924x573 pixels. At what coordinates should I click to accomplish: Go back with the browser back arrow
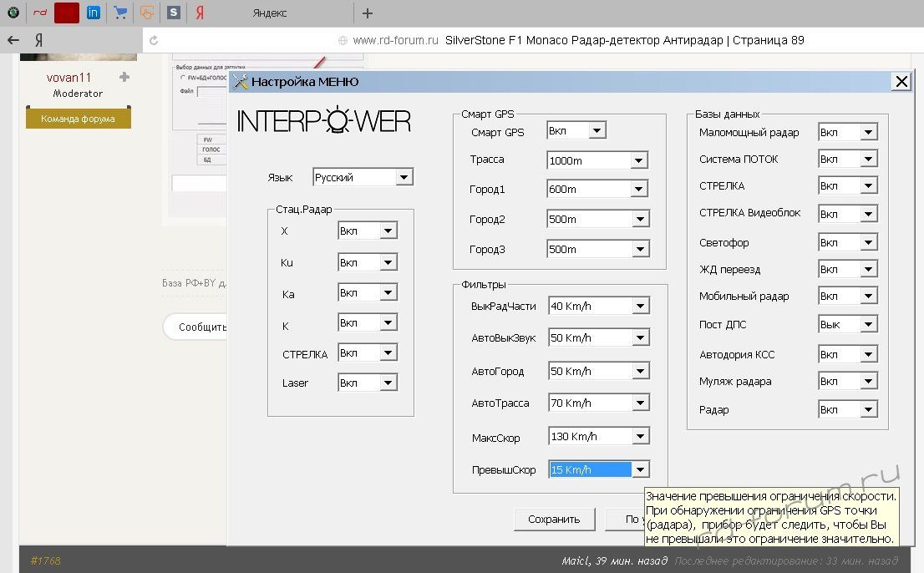[x=13, y=40]
